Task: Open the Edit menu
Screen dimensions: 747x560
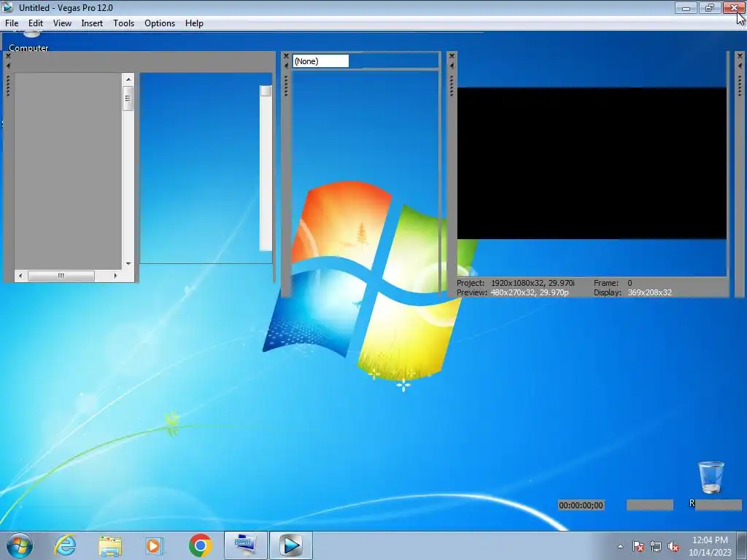Action: click(36, 23)
